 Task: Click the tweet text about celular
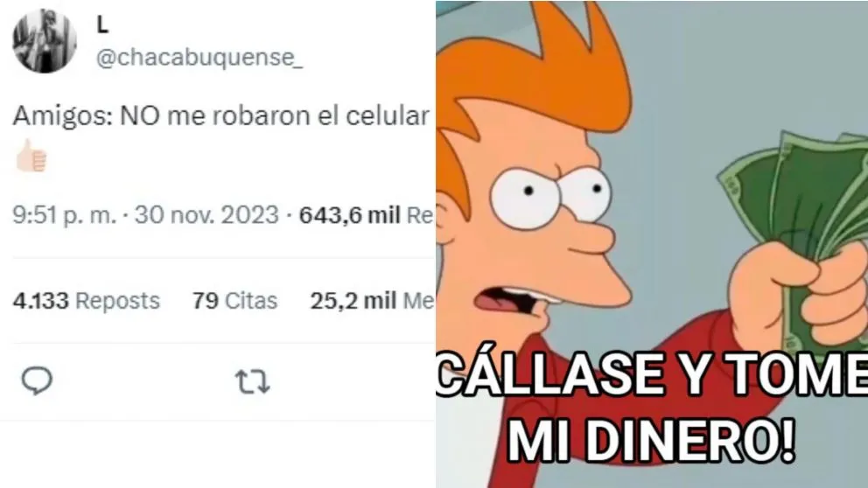coord(220,116)
